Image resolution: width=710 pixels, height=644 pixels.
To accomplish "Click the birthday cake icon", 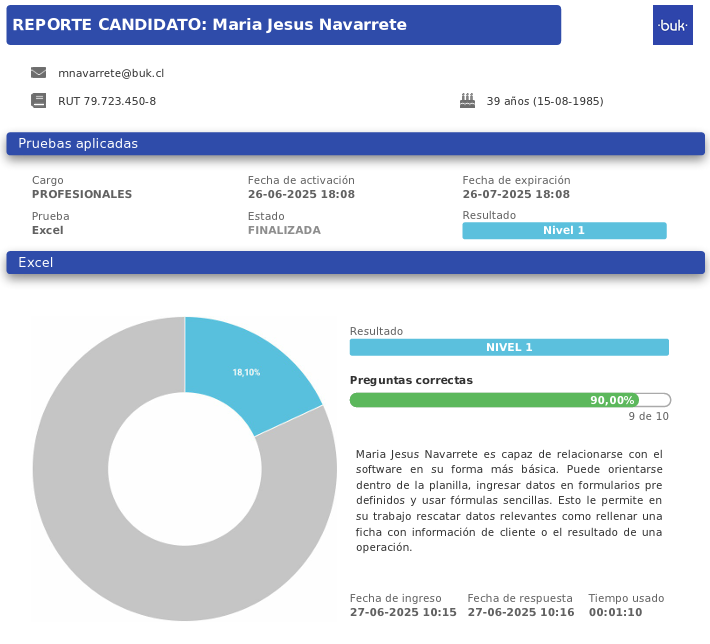I will pos(467,100).
